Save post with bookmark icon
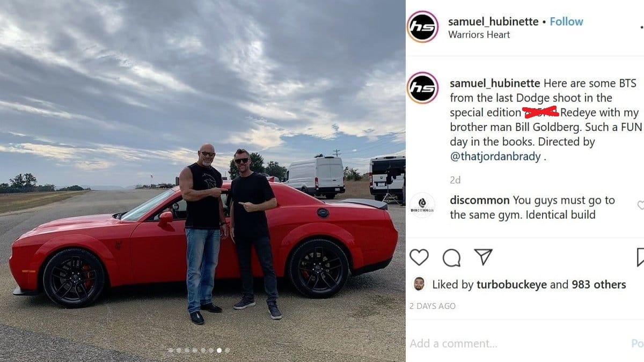644x362 pixels. pyautogui.click(x=640, y=257)
